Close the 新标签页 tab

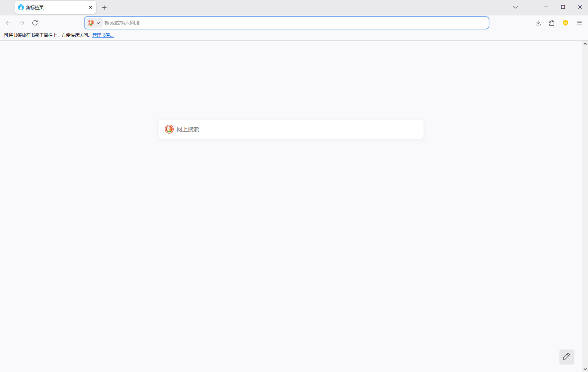coord(91,7)
